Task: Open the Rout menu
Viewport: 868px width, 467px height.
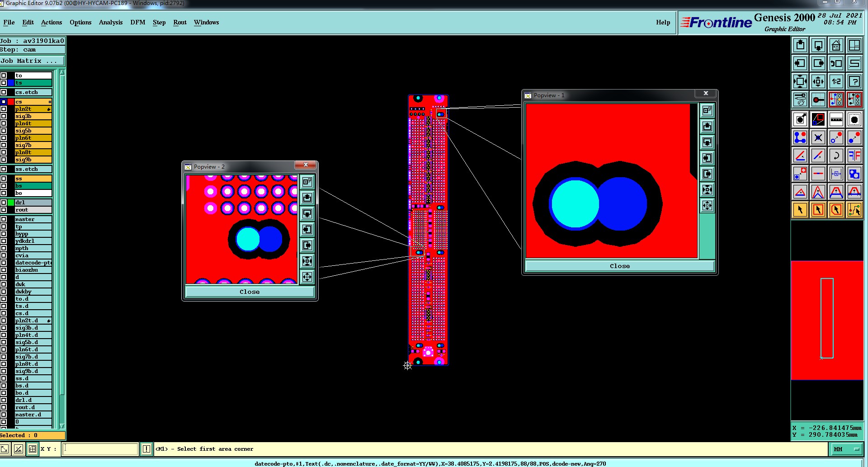Action: coord(180,22)
